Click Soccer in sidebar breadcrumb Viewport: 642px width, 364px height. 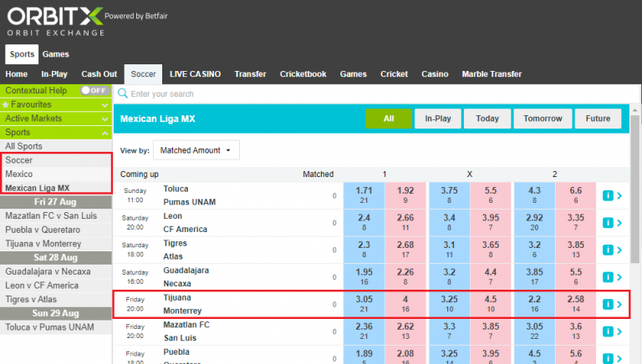57,160
